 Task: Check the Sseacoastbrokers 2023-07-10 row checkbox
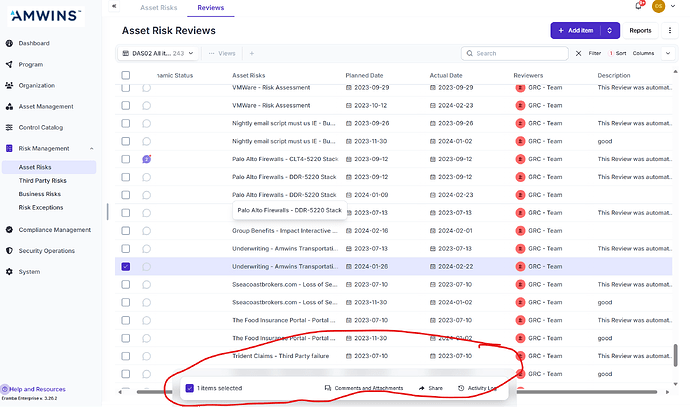126,285
